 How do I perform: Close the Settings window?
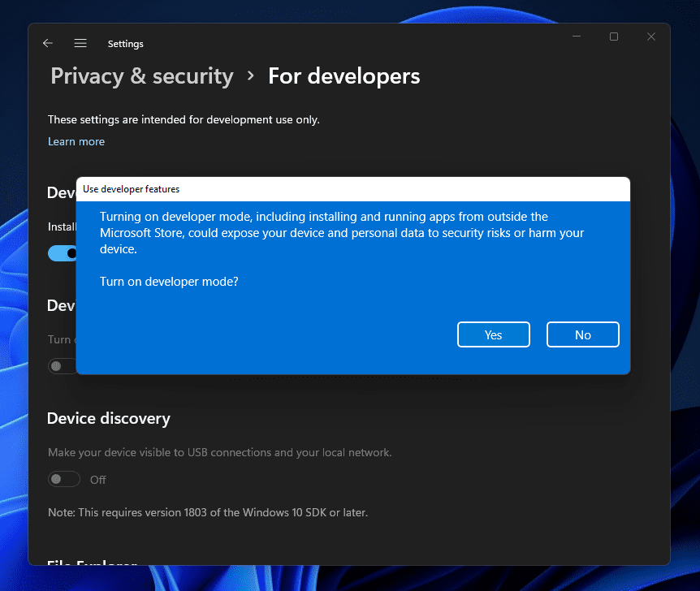651,37
